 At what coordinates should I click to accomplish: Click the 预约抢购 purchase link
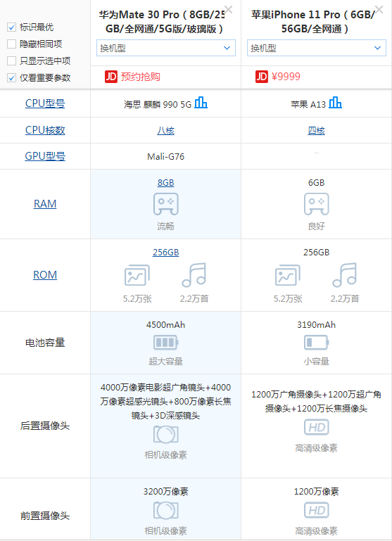click(141, 77)
